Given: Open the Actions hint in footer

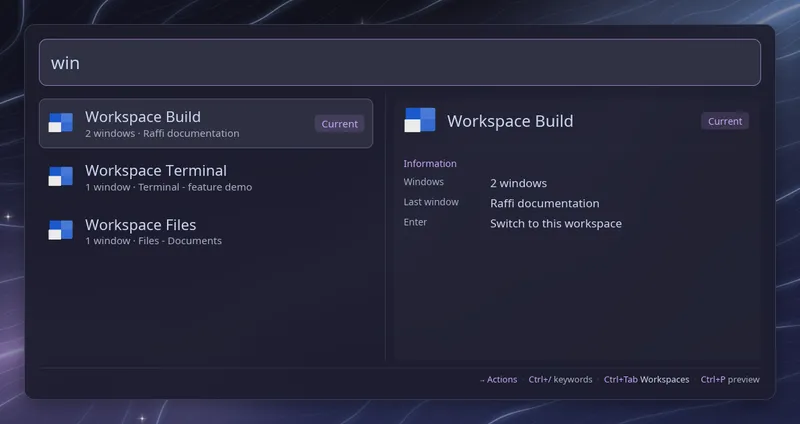Looking at the screenshot, I should (498, 380).
